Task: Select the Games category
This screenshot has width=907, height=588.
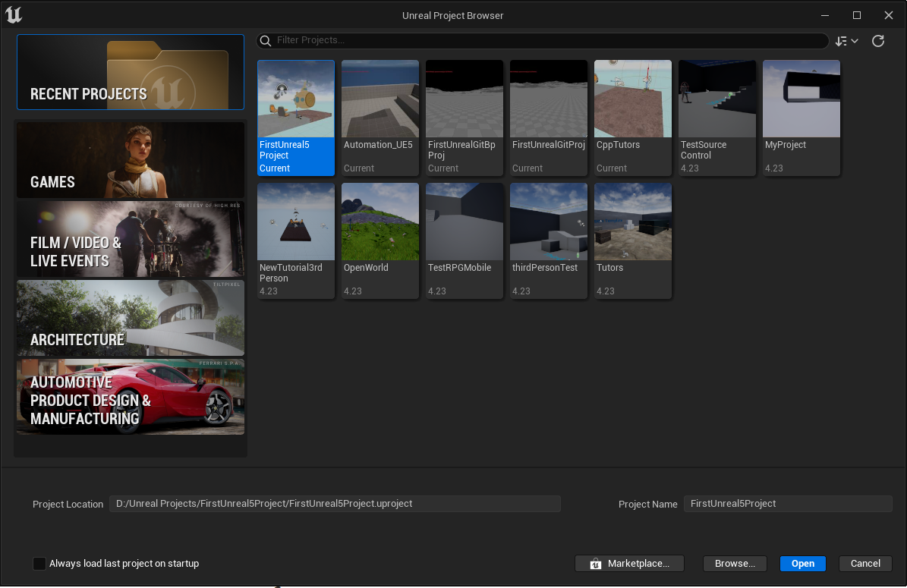Action: [131, 160]
